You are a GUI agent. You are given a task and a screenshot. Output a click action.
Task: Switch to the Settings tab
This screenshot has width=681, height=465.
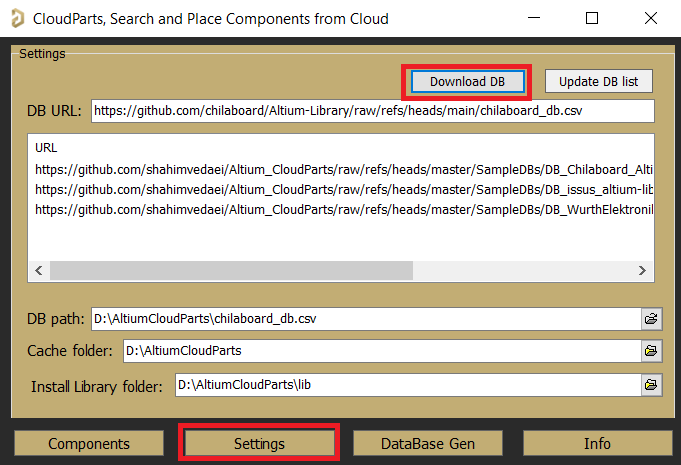click(259, 444)
